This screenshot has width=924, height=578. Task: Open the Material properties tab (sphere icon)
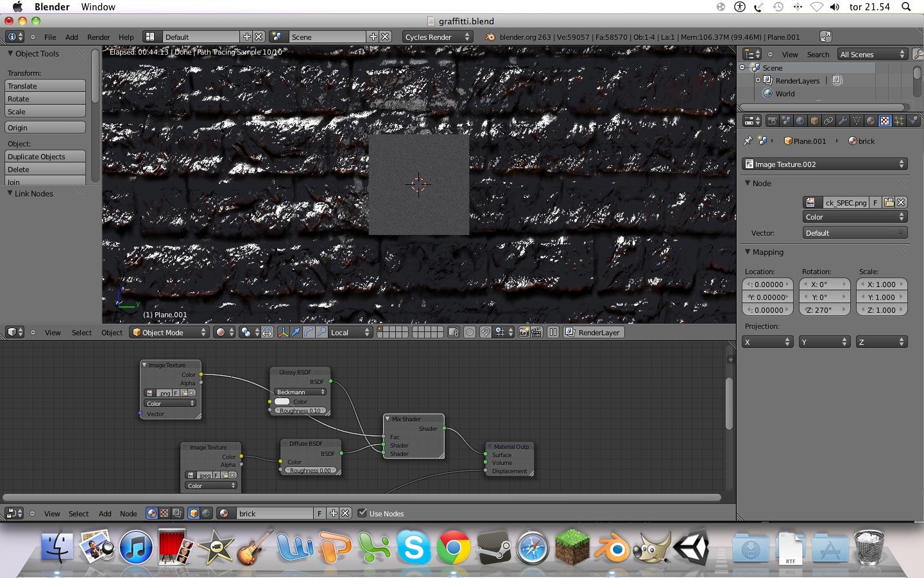coord(871,121)
